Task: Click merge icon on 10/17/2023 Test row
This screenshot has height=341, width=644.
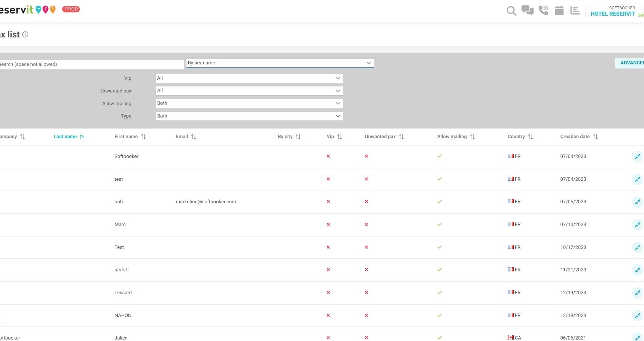Action: 638,247
